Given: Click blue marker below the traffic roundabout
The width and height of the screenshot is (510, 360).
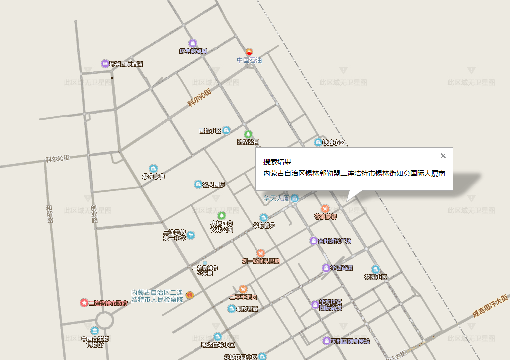Looking at the screenshot, I should 95,331.
